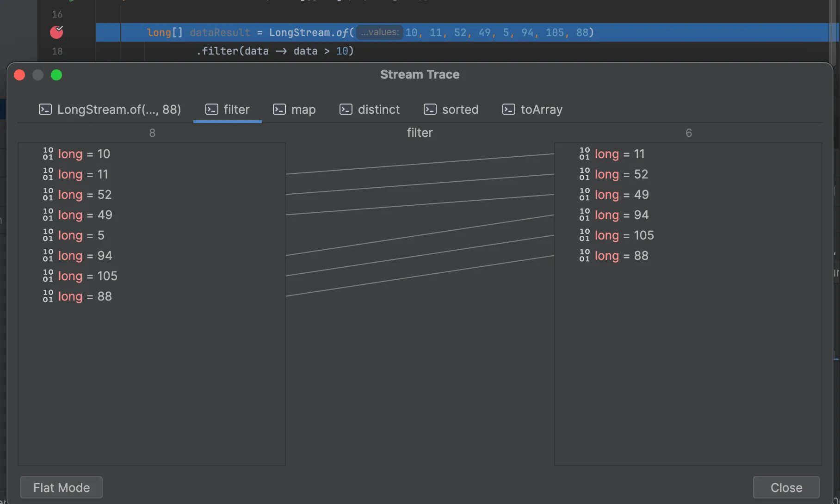Click the terminal icon on the distinct tab
This screenshot has height=504, width=840.
[346, 110]
